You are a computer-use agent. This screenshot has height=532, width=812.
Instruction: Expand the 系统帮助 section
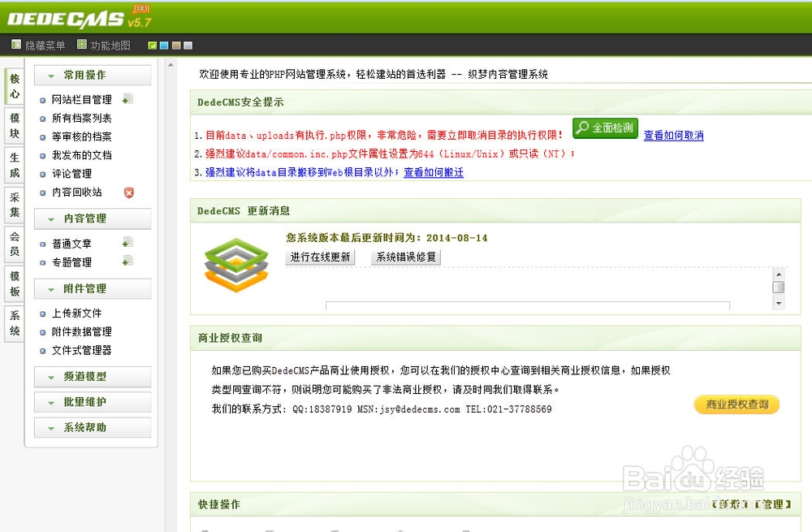tap(93, 427)
